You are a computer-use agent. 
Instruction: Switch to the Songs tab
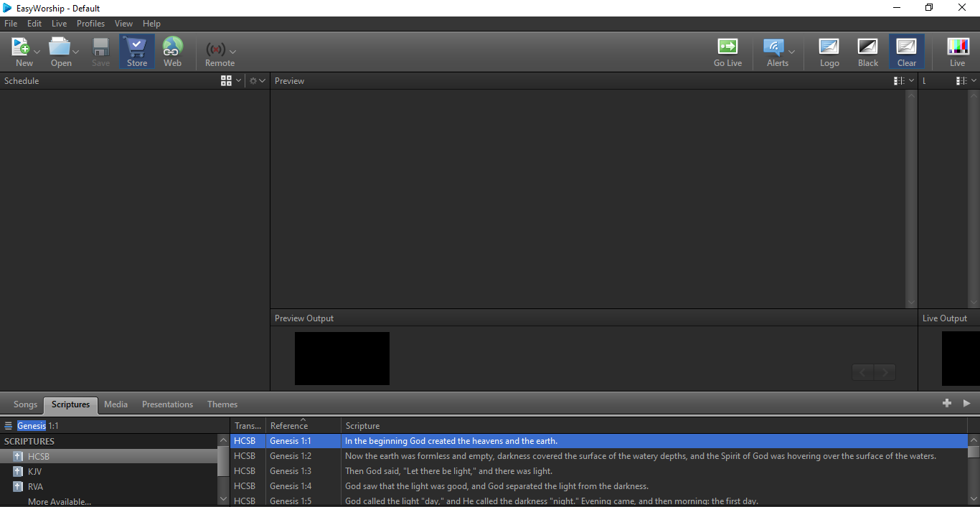pos(25,404)
